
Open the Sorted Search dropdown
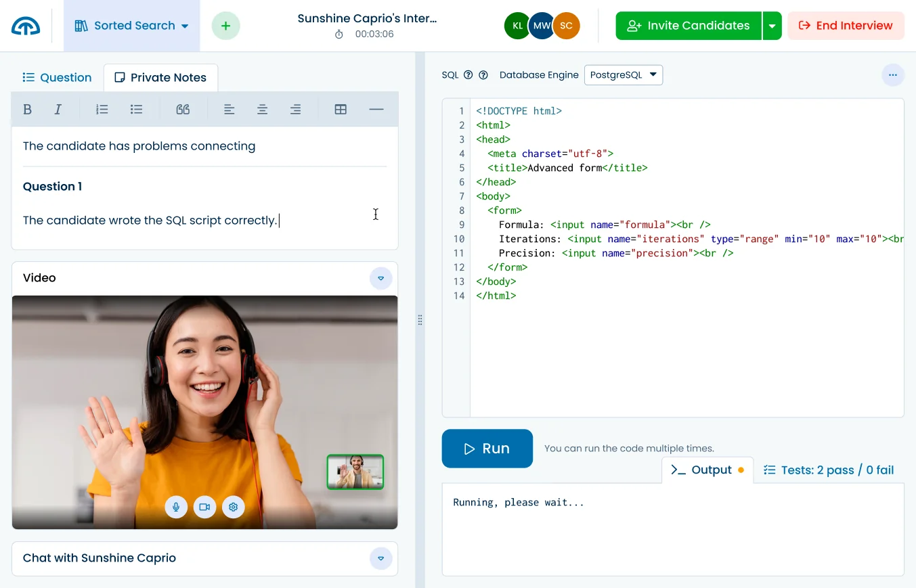[x=131, y=25]
